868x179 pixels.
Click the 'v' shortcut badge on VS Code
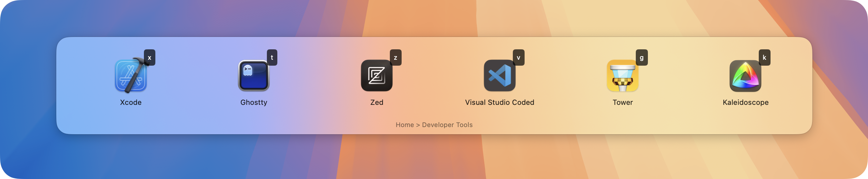519,57
